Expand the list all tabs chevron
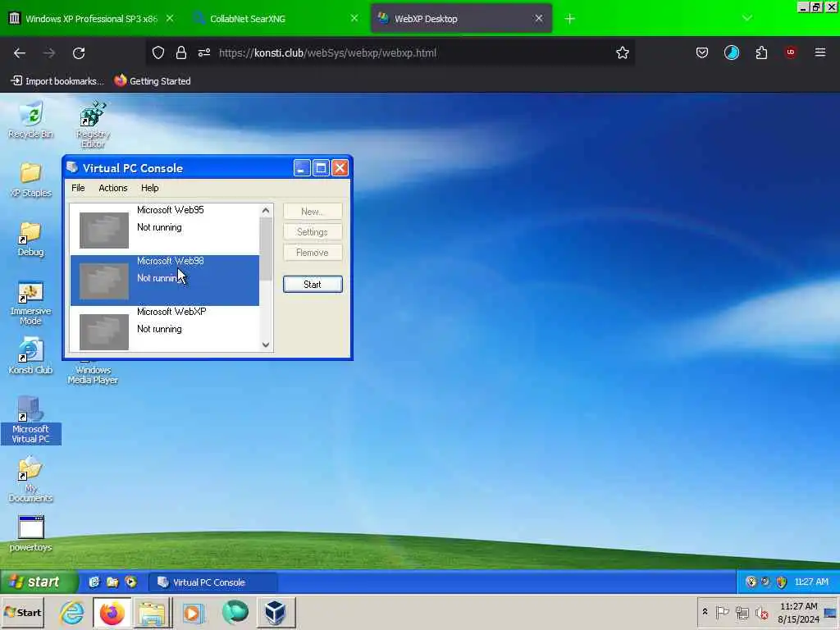This screenshot has width=840, height=630. tap(747, 18)
